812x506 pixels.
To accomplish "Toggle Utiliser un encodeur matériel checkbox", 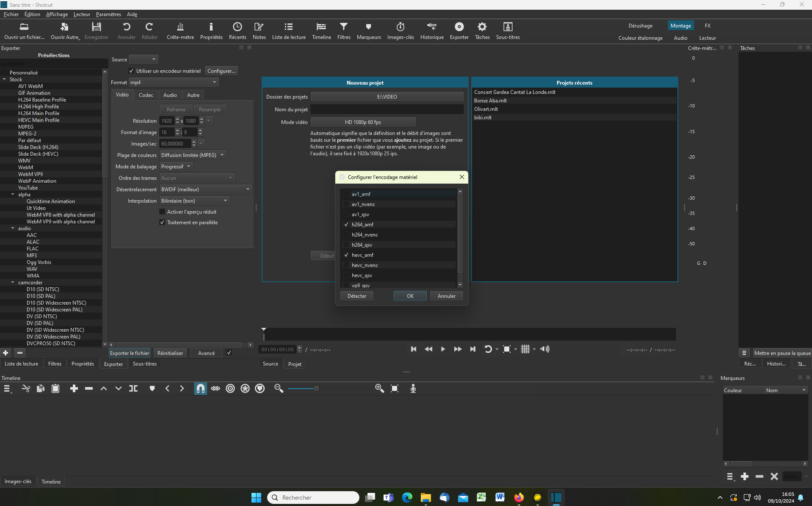I will pyautogui.click(x=131, y=71).
